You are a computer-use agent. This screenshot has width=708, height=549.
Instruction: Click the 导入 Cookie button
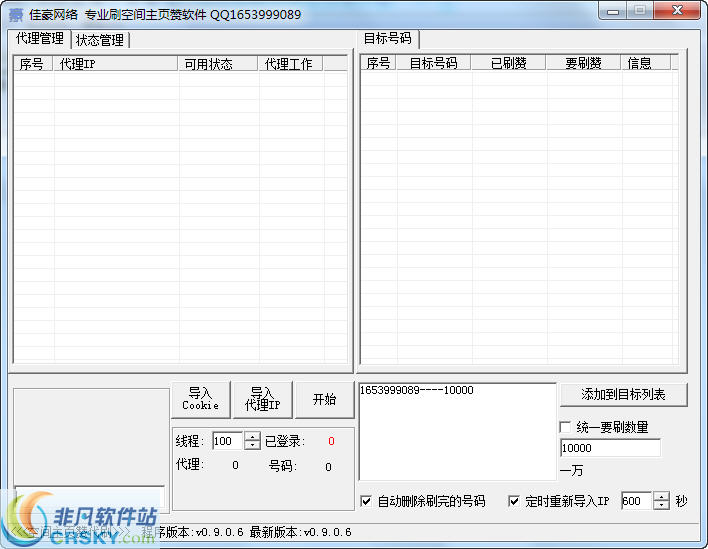[x=200, y=400]
